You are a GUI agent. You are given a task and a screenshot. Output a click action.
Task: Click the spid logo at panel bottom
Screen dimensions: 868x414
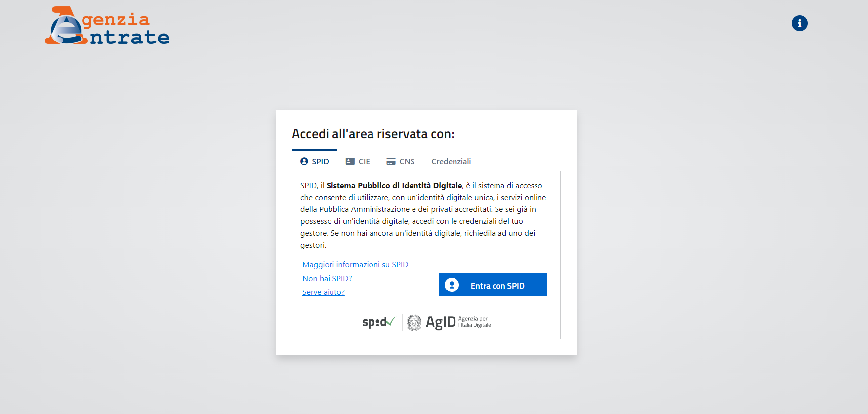coord(379,322)
